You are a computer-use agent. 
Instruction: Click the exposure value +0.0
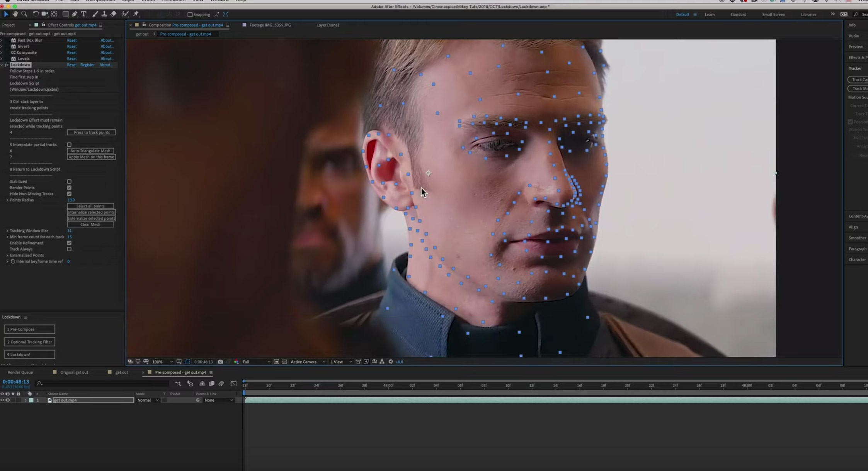point(400,362)
